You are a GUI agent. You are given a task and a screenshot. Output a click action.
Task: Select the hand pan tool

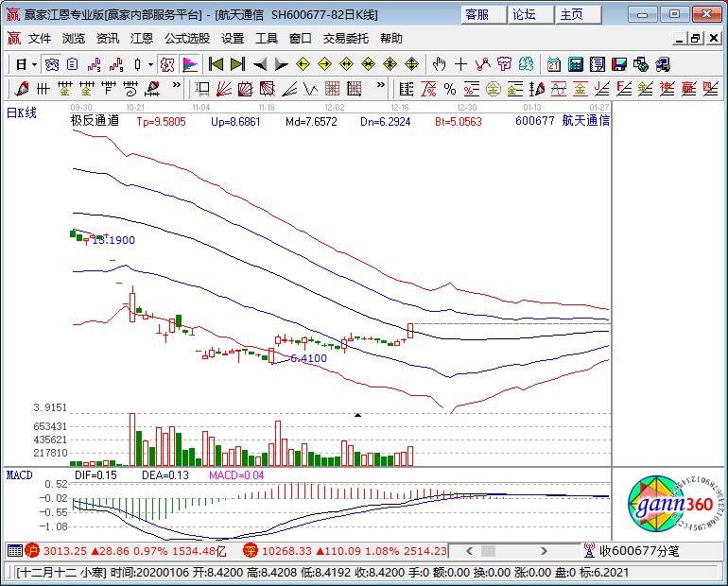coord(439,64)
